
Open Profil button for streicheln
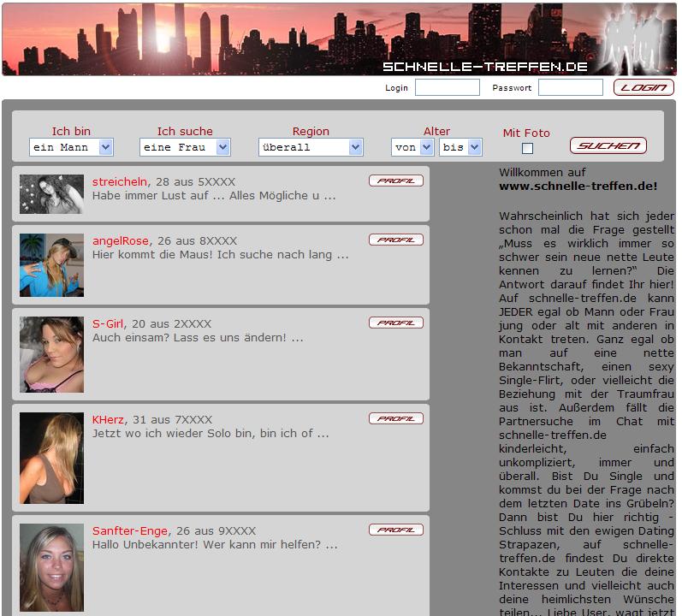pyautogui.click(x=395, y=181)
